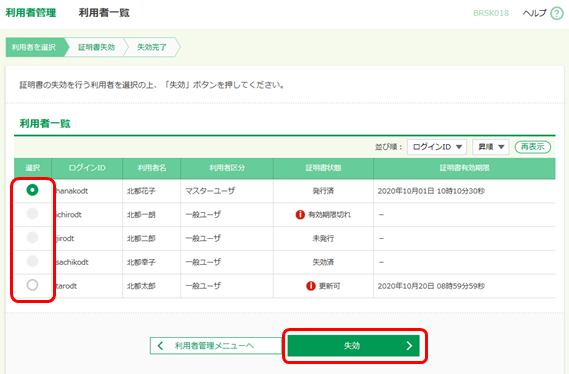Screen dimensions: 569x374
Task: Click the user name 北都太郎
Action: (141, 286)
